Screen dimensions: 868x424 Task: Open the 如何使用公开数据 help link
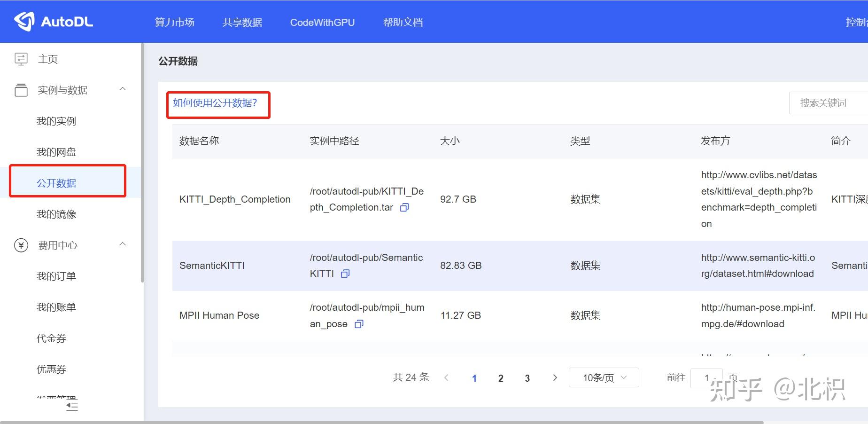tap(215, 103)
